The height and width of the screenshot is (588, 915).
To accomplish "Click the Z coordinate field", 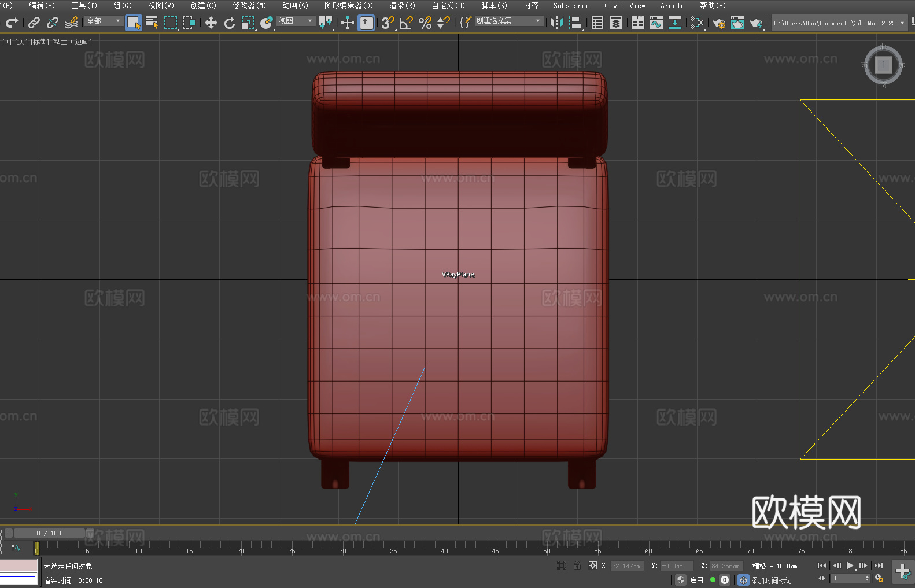I will coord(726,566).
